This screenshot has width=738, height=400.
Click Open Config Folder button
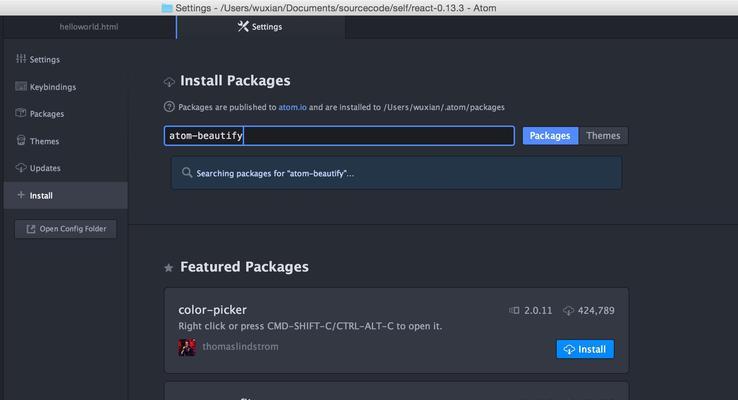coord(65,229)
